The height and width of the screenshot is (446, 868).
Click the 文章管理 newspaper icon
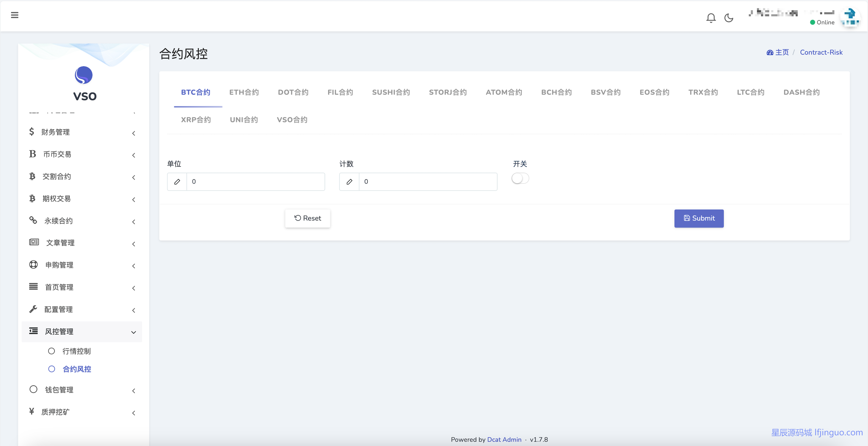34,242
